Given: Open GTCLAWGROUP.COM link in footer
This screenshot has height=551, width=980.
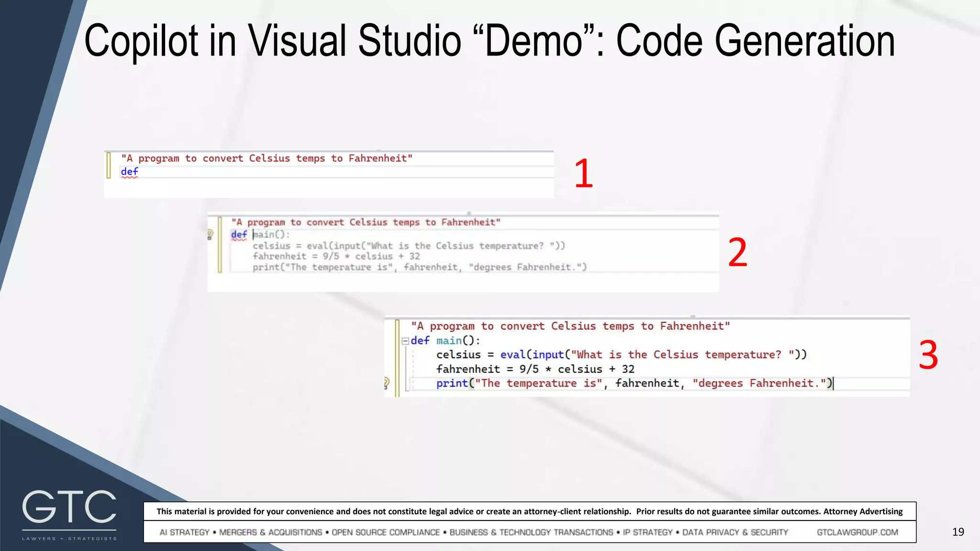Looking at the screenshot, I should point(857,532).
